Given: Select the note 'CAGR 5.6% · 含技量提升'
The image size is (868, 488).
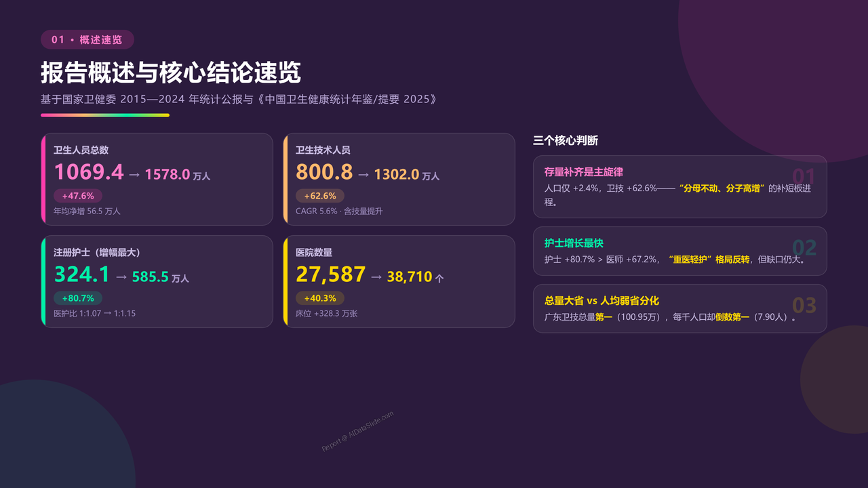Looking at the screenshot, I should [339, 211].
